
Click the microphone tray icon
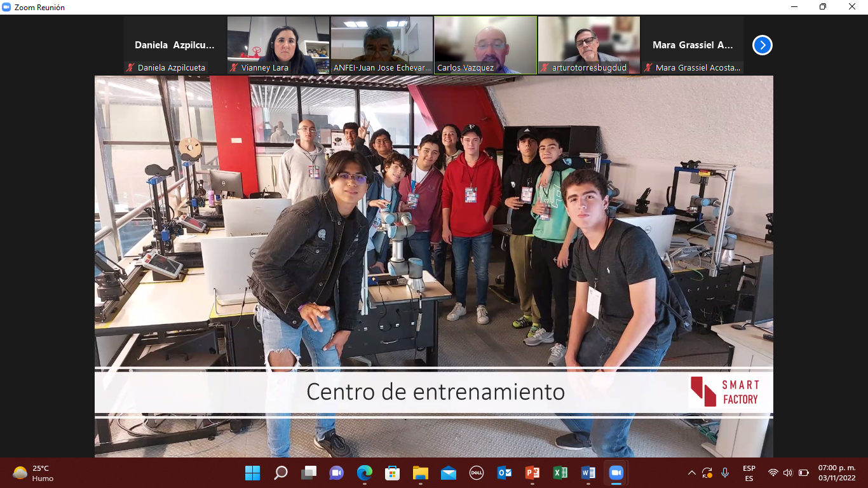pyautogui.click(x=725, y=473)
